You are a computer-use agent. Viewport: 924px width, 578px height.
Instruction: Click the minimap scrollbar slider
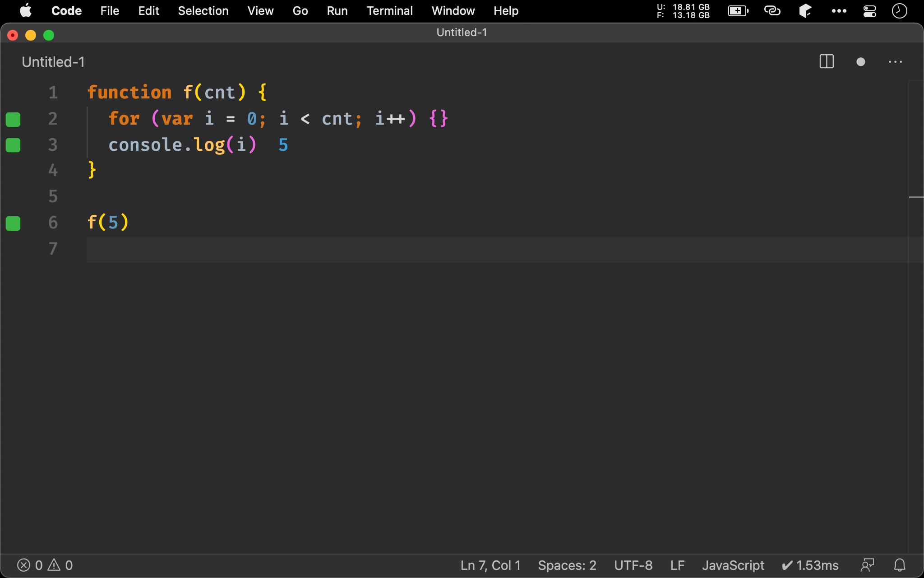point(916,197)
